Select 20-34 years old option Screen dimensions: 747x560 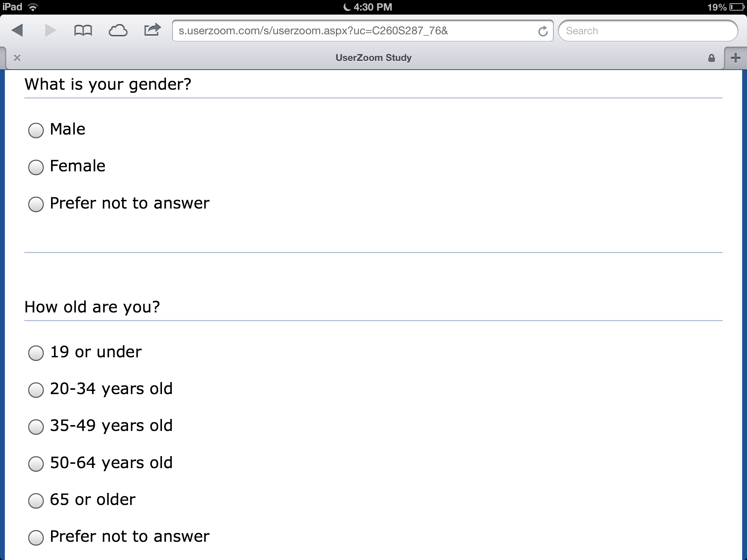[x=36, y=390]
